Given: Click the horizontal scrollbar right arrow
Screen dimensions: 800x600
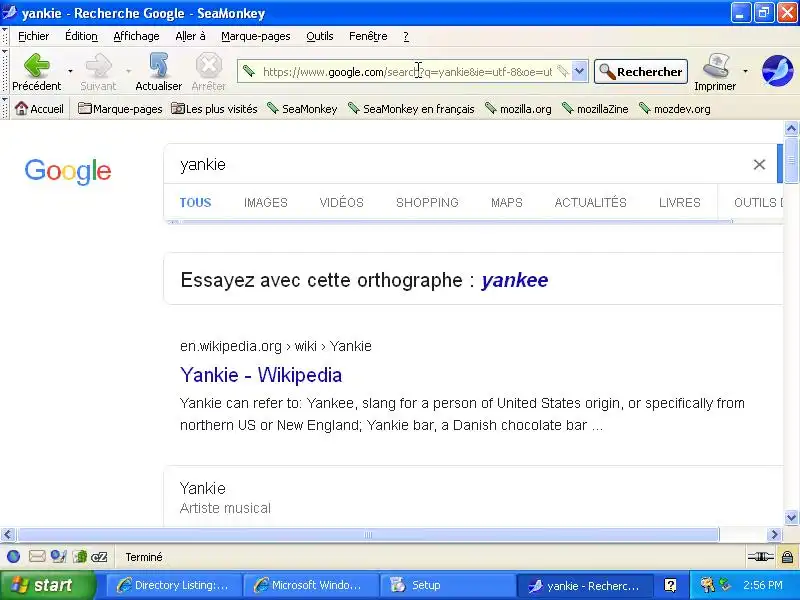Looking at the screenshot, I should pyautogui.click(x=774, y=535).
